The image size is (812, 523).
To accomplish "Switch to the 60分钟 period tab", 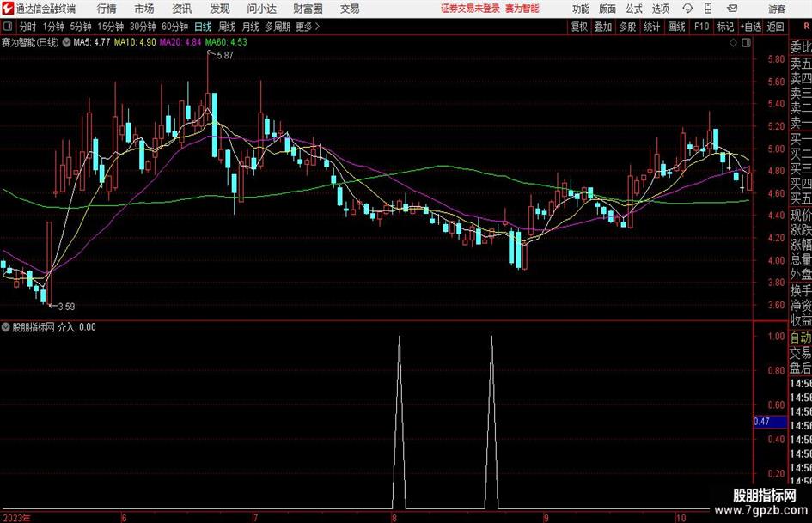I will [174, 27].
